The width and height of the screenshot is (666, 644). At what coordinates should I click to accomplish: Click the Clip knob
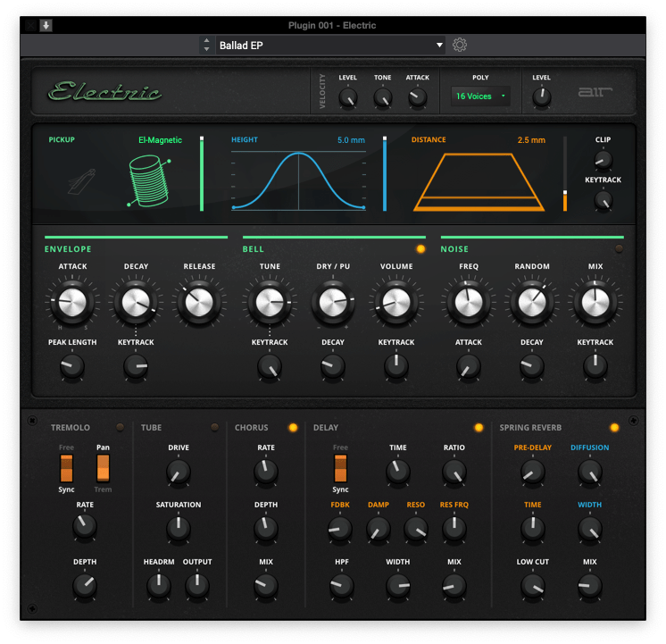point(604,159)
